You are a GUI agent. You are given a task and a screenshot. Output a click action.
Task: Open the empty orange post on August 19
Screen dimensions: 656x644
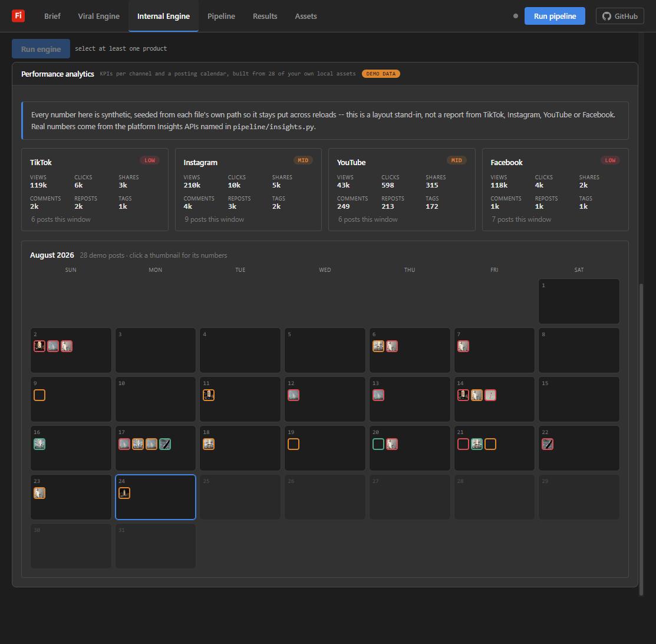pos(294,444)
